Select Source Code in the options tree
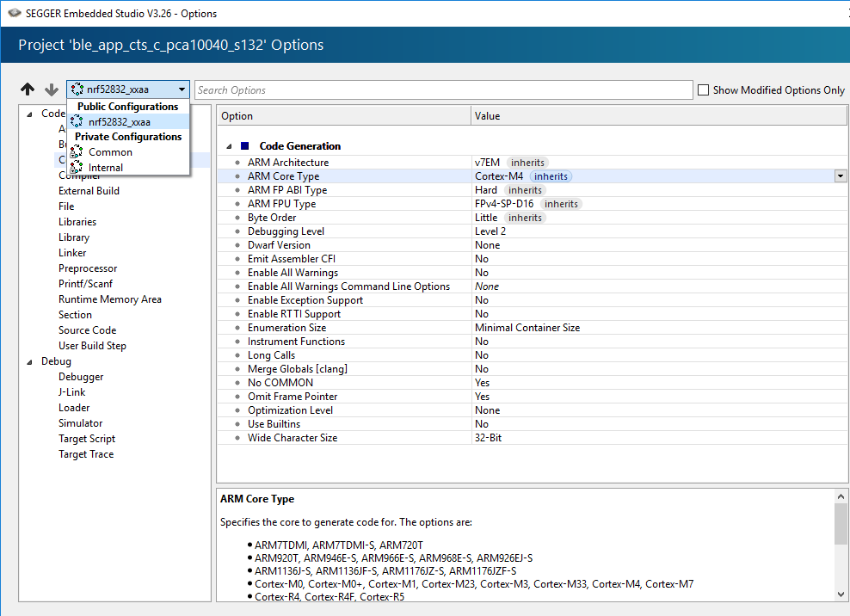 coord(87,330)
